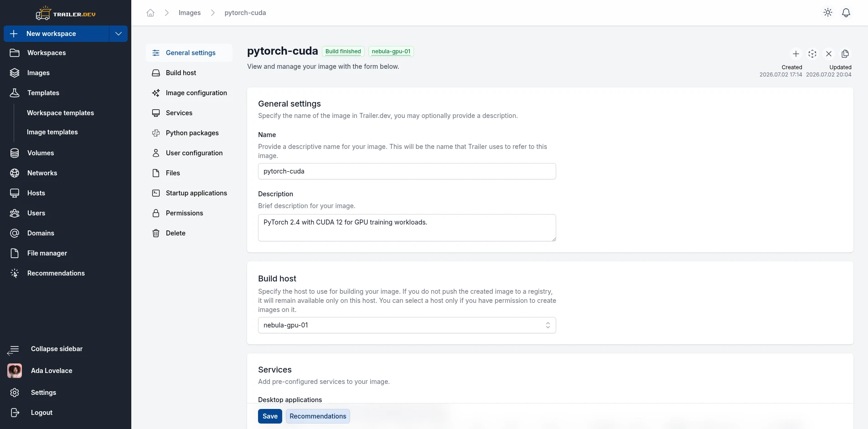Focus the Description textarea
This screenshot has width=868, height=429.
pyautogui.click(x=407, y=228)
